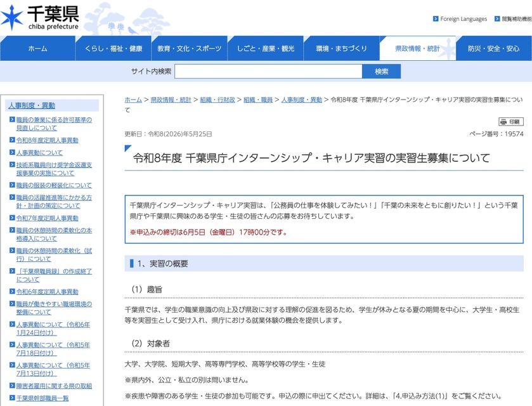The height and width of the screenshot is (406, 532).
Task: Go to 県政情報・統計 in breadcrumb
Action: pos(171,100)
